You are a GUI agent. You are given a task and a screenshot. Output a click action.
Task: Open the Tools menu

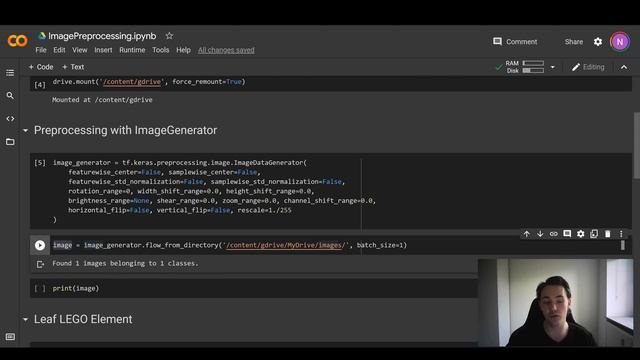click(160, 50)
